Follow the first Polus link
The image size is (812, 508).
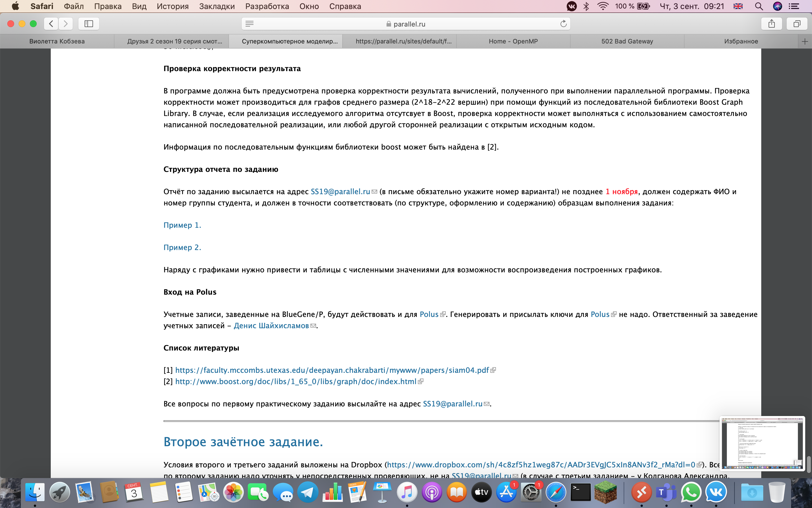coord(429,314)
